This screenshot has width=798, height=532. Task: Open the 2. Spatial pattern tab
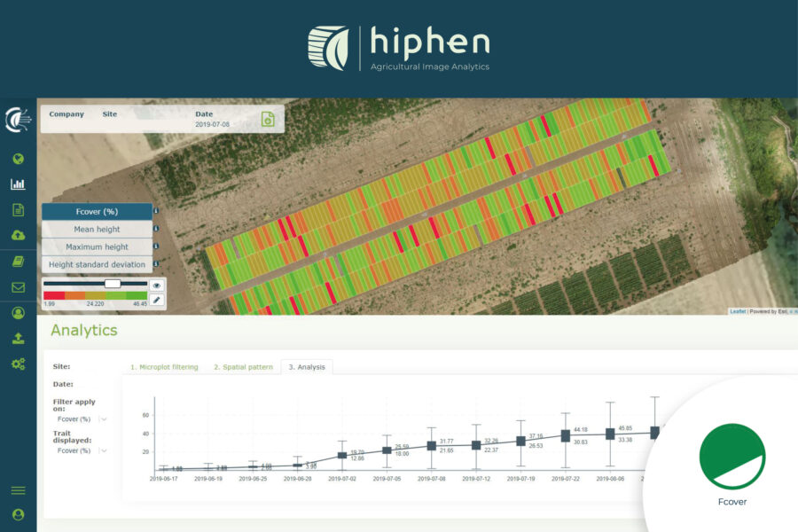pyautogui.click(x=243, y=366)
